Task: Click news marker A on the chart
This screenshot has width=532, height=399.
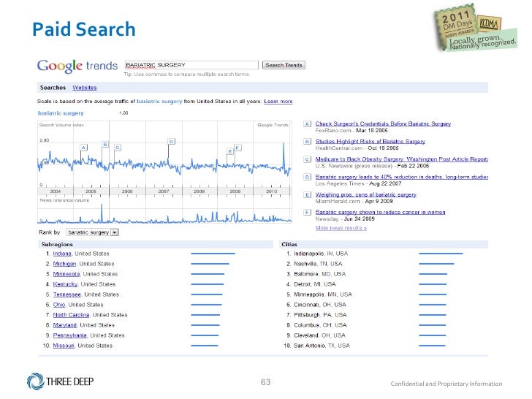Action: pos(84,148)
